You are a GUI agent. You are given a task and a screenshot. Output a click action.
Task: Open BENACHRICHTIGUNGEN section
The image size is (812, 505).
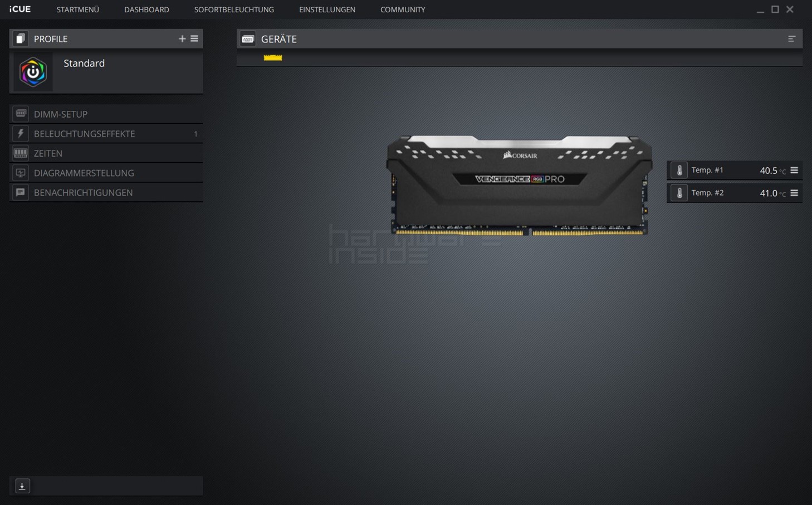[106, 192]
